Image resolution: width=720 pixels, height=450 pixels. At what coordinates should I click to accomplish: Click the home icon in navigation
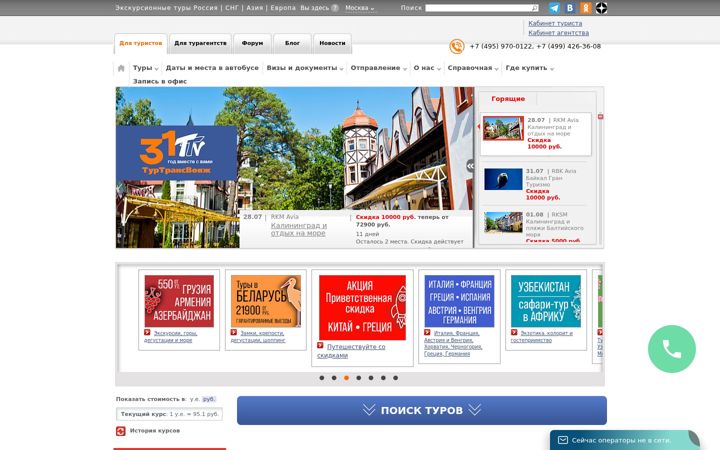click(121, 68)
